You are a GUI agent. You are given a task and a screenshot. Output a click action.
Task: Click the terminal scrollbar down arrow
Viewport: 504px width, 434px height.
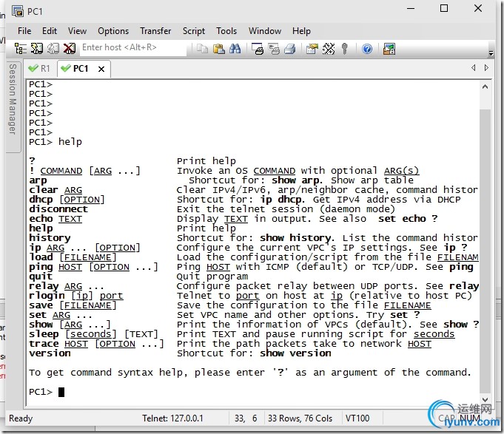[x=485, y=400]
